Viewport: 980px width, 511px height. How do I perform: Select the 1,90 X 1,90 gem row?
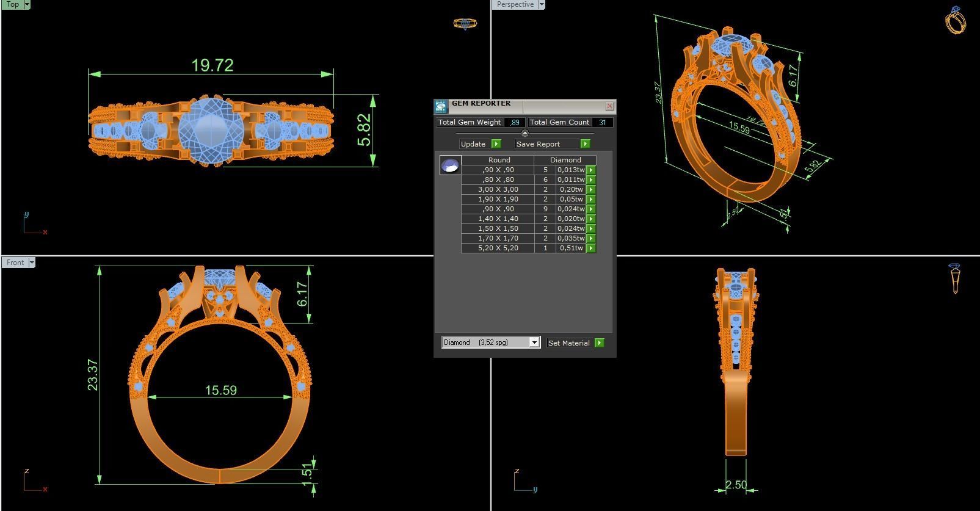pos(528,200)
